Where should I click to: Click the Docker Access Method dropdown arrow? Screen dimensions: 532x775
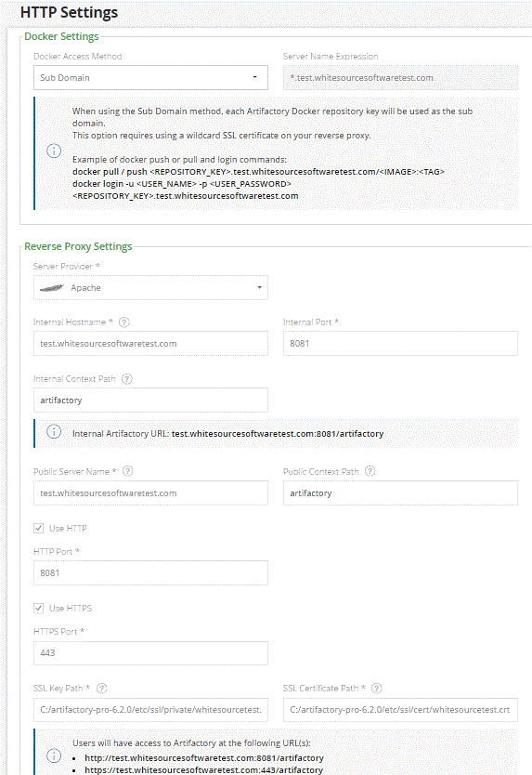(x=255, y=78)
